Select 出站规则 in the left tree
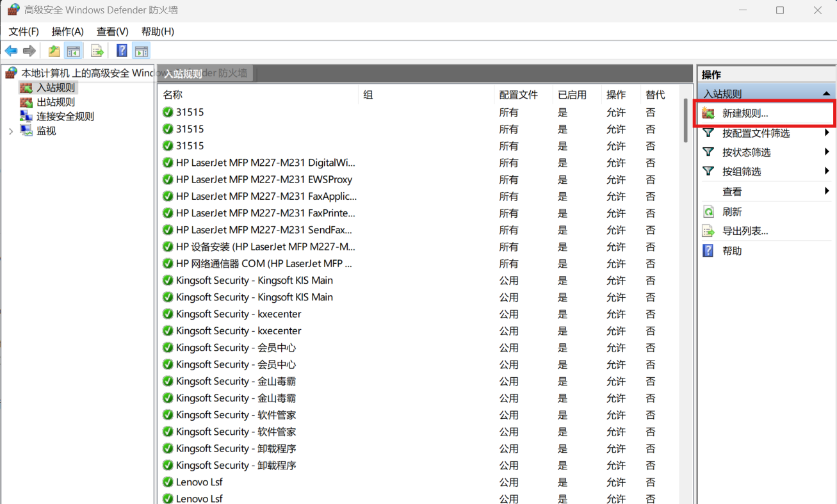This screenshot has width=837, height=504. pyautogui.click(x=54, y=101)
